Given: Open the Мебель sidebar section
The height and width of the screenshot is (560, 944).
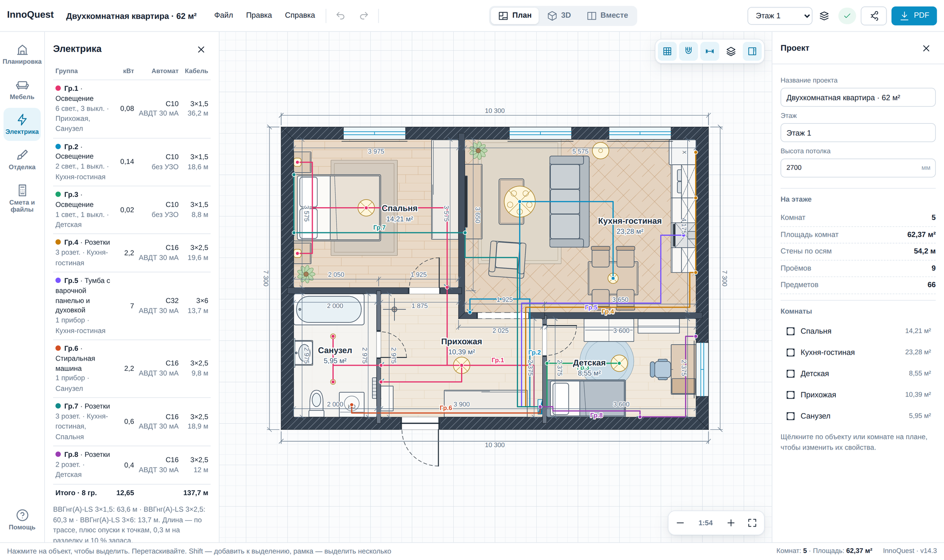Looking at the screenshot, I should click(x=22, y=90).
